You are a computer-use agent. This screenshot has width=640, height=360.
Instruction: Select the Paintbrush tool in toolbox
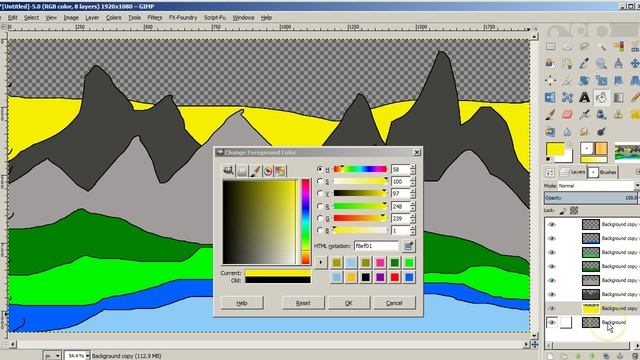point(550,115)
